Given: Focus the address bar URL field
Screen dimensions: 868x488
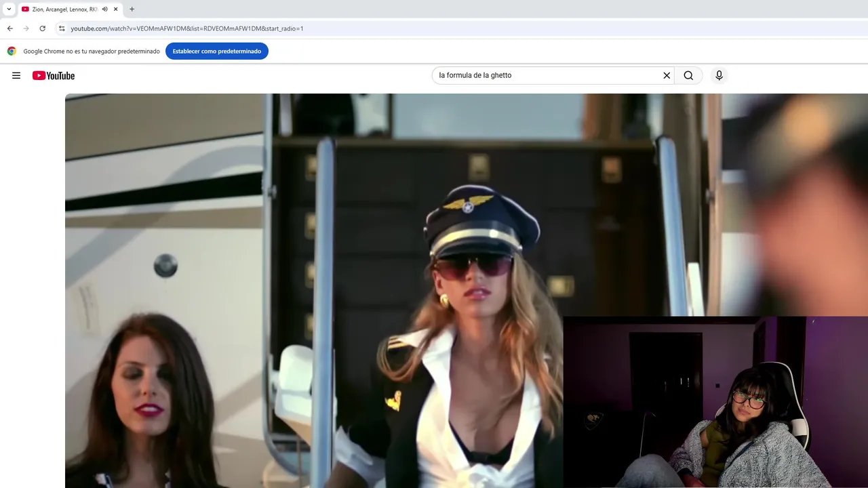Looking at the screenshot, I should coord(461,28).
